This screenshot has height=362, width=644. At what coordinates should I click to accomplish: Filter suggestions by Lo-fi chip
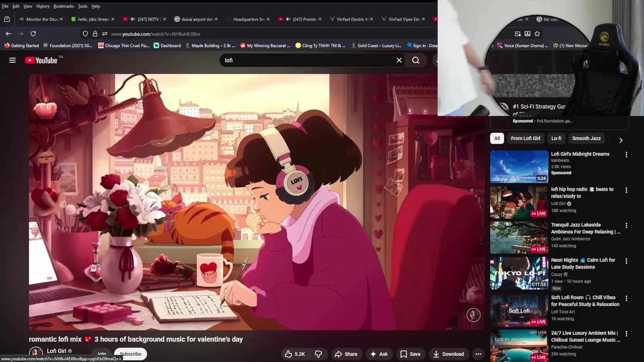point(556,138)
